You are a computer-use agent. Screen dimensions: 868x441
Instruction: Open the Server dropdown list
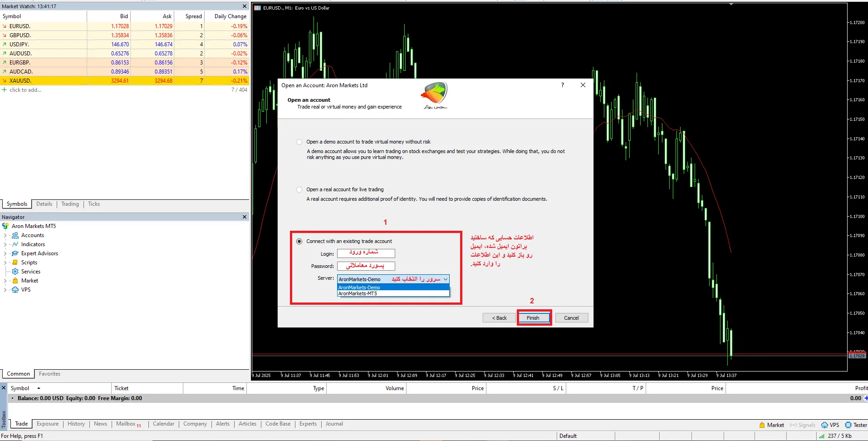[445, 279]
